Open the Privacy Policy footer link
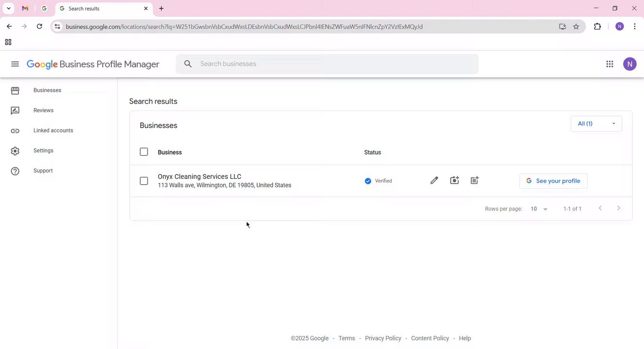644x349 pixels. point(383,338)
